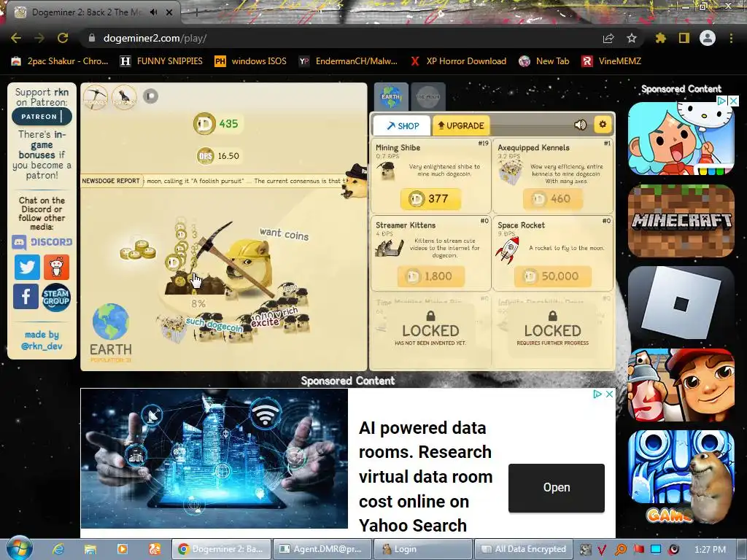
Task: Mute the Dogeminer tab audio icon
Action: coord(153,12)
